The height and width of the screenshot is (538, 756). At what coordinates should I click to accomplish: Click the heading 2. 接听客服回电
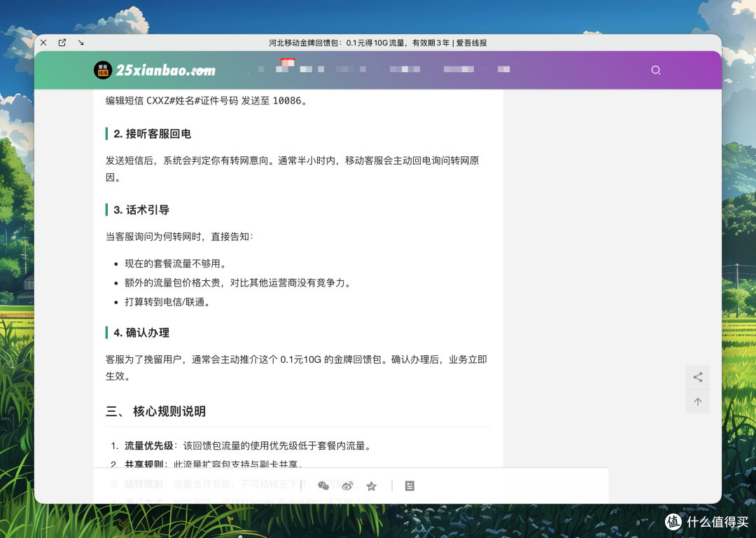pyautogui.click(x=153, y=134)
